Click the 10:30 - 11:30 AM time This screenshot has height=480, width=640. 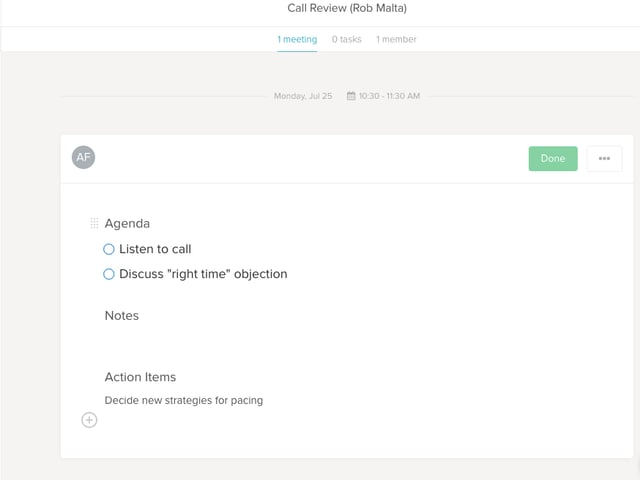click(x=389, y=96)
